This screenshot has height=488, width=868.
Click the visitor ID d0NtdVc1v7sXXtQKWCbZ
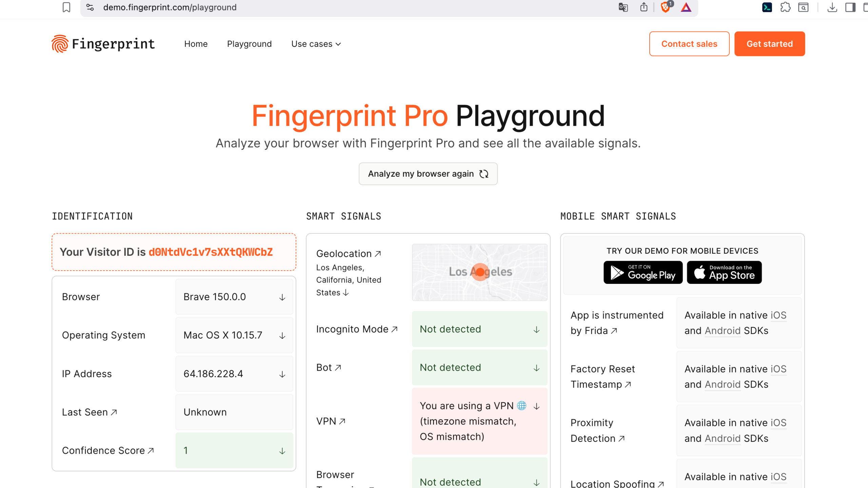point(211,252)
